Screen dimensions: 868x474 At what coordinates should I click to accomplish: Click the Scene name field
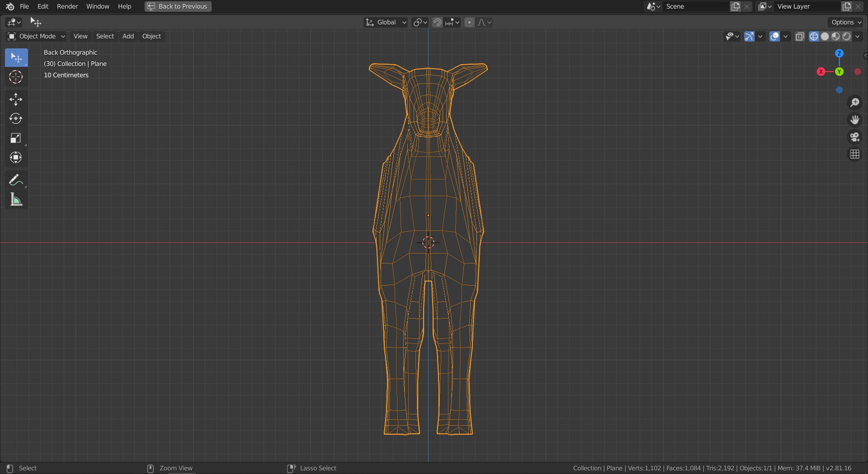tap(696, 6)
